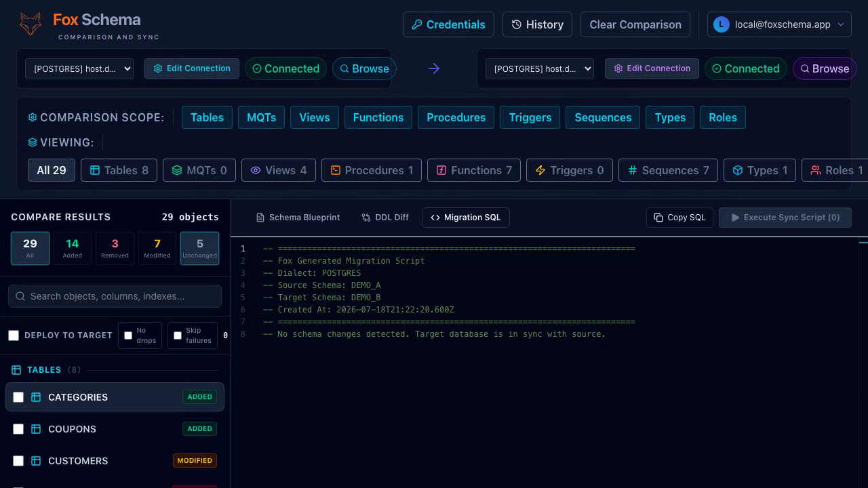Click the Viewing layers icon

click(33, 142)
